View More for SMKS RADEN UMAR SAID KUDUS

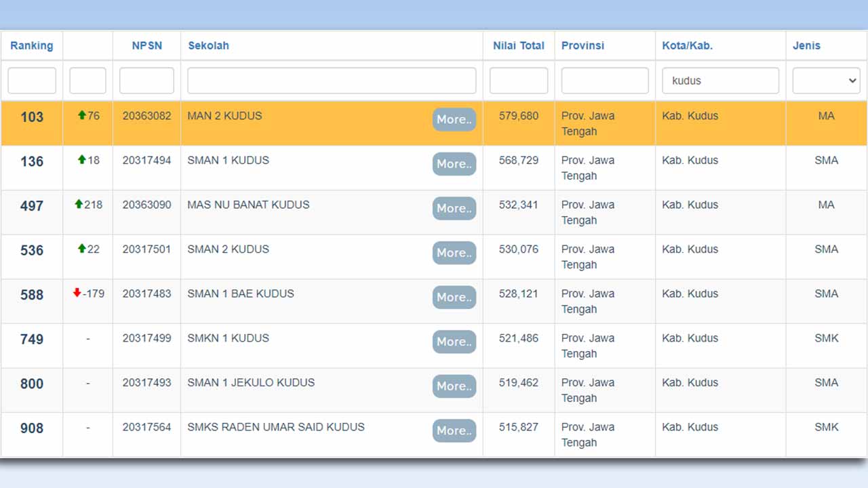point(454,430)
